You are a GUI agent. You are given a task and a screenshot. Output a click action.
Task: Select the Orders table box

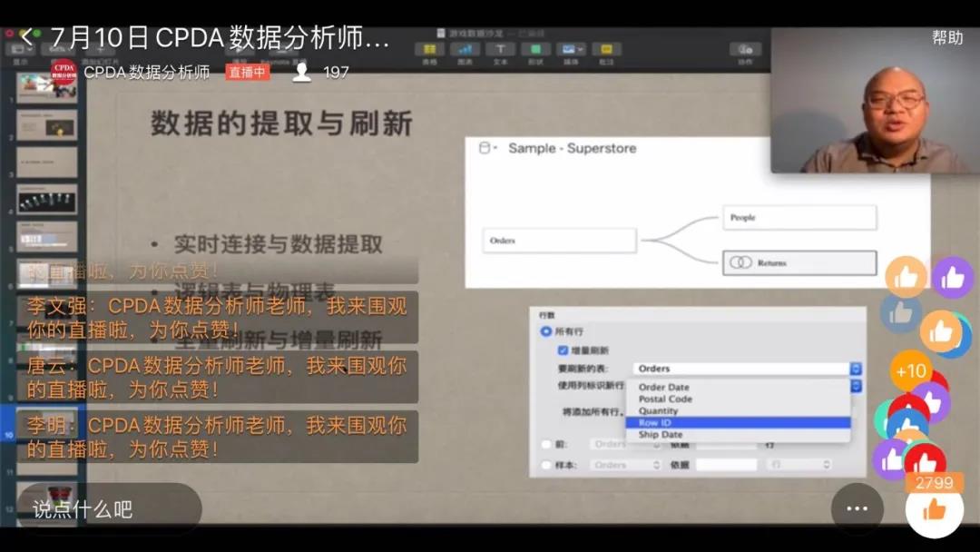(559, 241)
